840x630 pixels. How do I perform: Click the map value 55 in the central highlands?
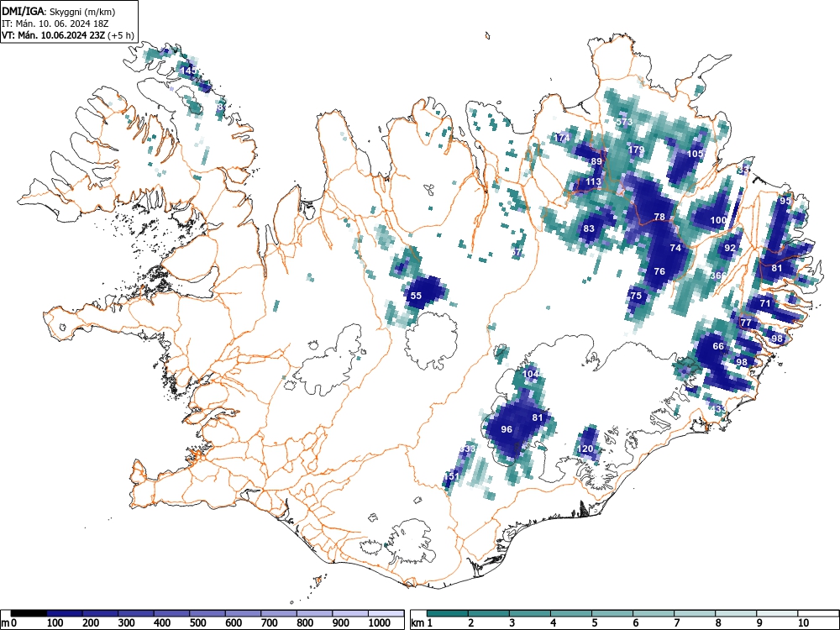(x=417, y=296)
